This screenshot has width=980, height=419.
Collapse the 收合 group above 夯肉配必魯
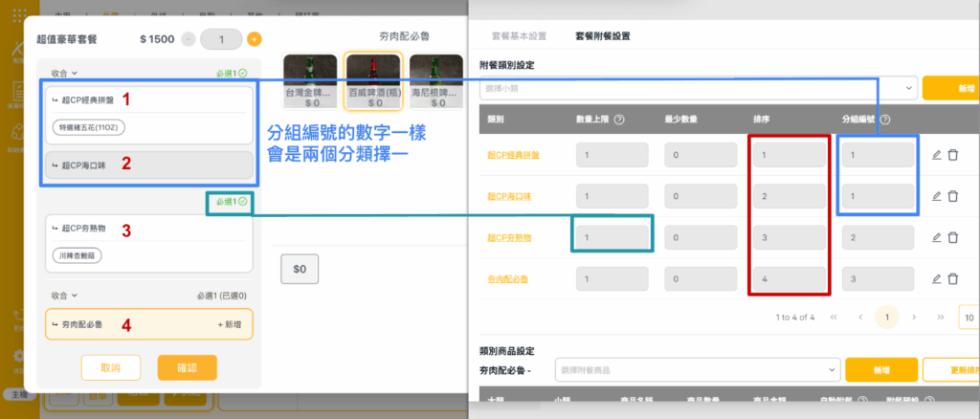tap(64, 296)
